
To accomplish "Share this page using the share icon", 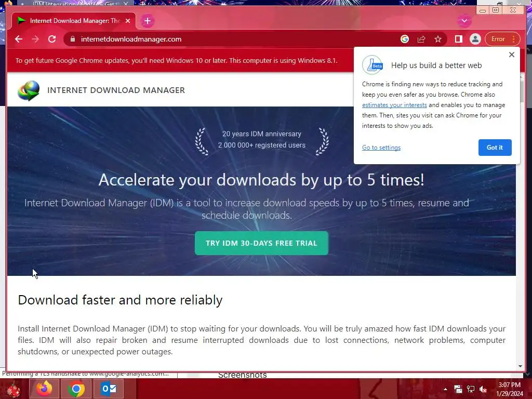I will pos(421,39).
